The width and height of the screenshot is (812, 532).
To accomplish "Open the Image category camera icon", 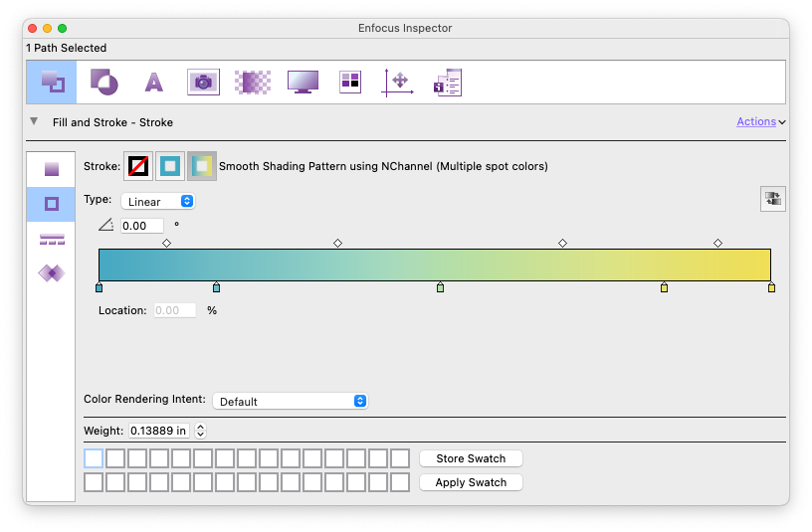I will [x=204, y=82].
